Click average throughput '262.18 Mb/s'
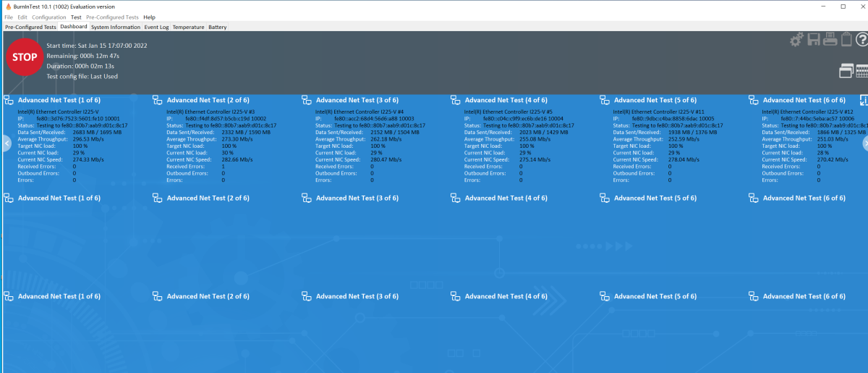The image size is (868, 373). coord(386,139)
